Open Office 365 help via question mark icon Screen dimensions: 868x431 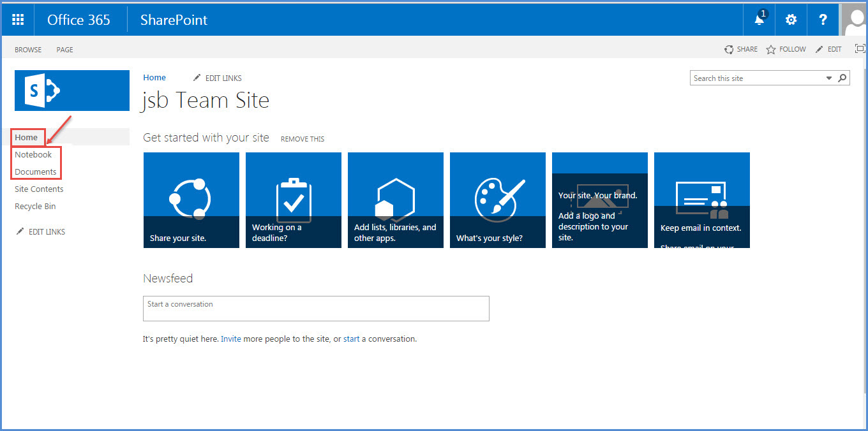(x=822, y=19)
